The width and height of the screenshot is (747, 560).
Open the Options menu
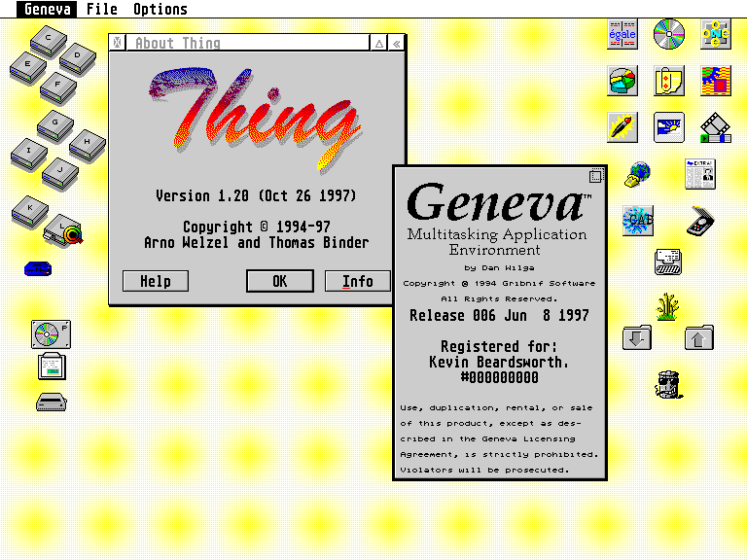[x=160, y=9]
